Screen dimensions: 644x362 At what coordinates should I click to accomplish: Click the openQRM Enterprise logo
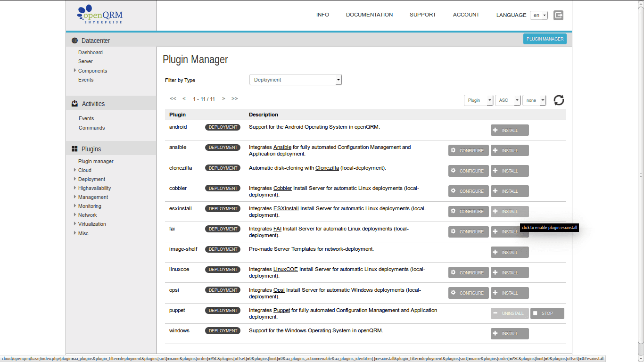pyautogui.click(x=99, y=15)
